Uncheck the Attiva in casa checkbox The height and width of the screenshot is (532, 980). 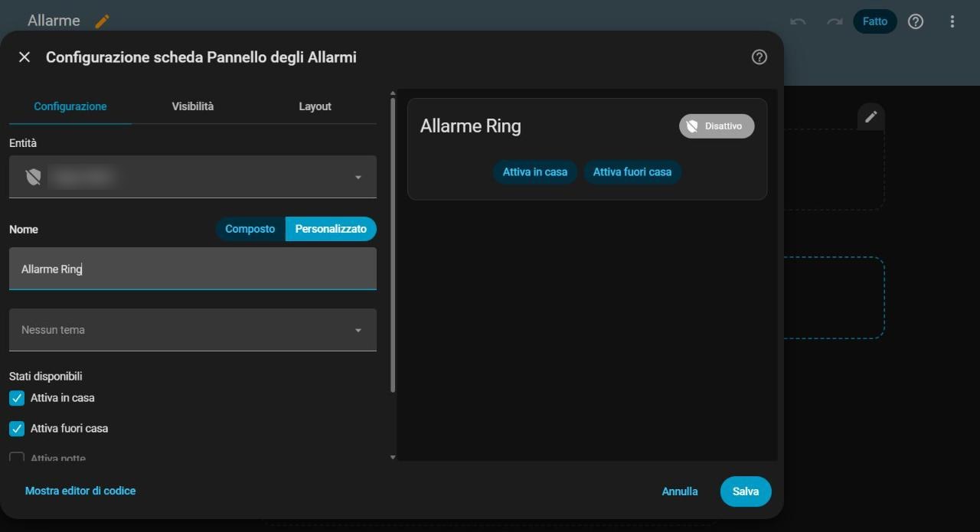point(17,398)
